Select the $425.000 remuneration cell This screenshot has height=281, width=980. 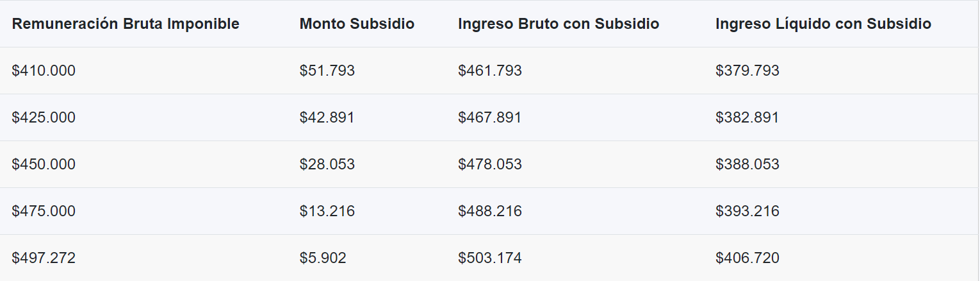(x=44, y=117)
